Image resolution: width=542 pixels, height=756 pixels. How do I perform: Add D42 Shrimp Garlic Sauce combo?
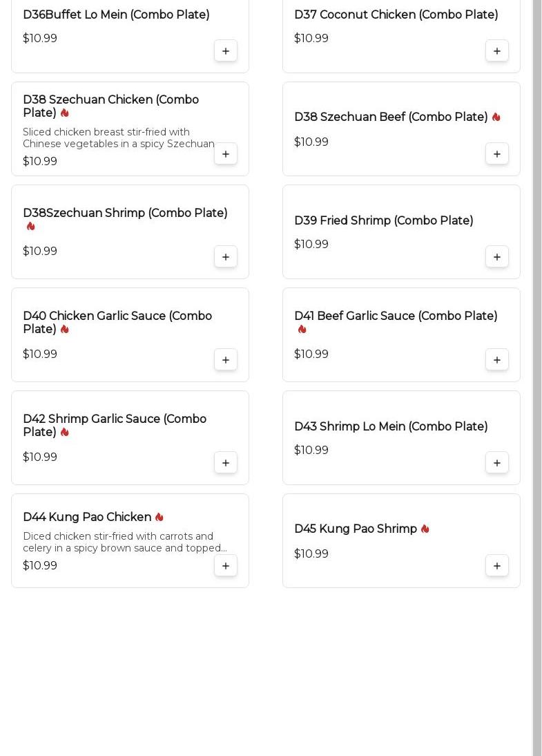pos(226,463)
